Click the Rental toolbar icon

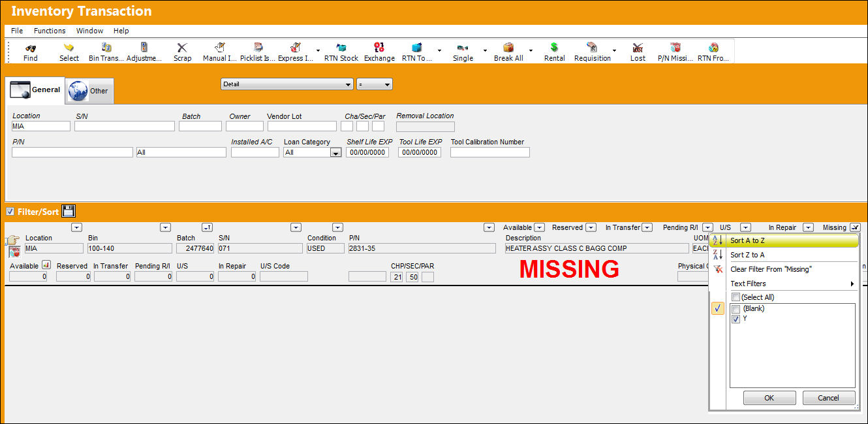[x=554, y=48]
